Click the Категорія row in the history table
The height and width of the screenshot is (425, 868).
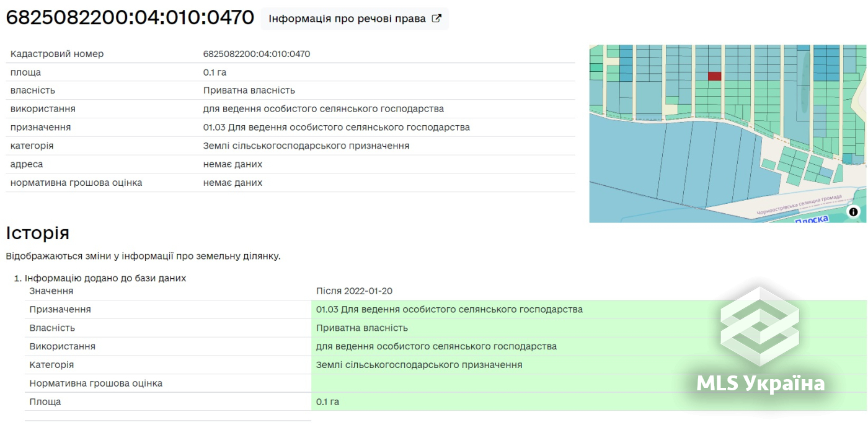pos(51,365)
